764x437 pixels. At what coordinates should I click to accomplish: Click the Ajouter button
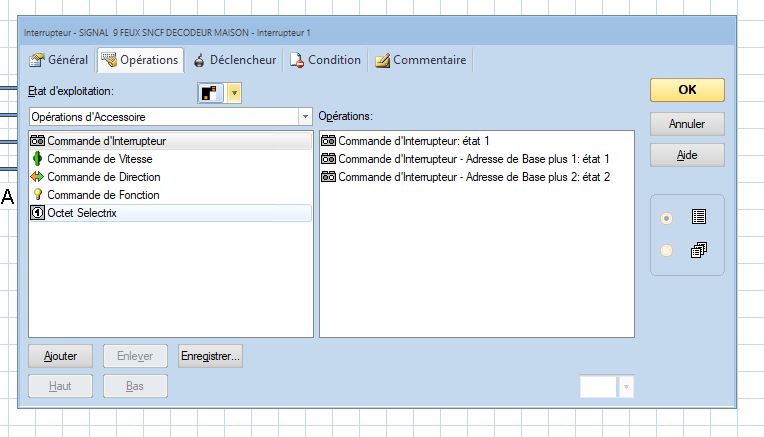coord(60,356)
